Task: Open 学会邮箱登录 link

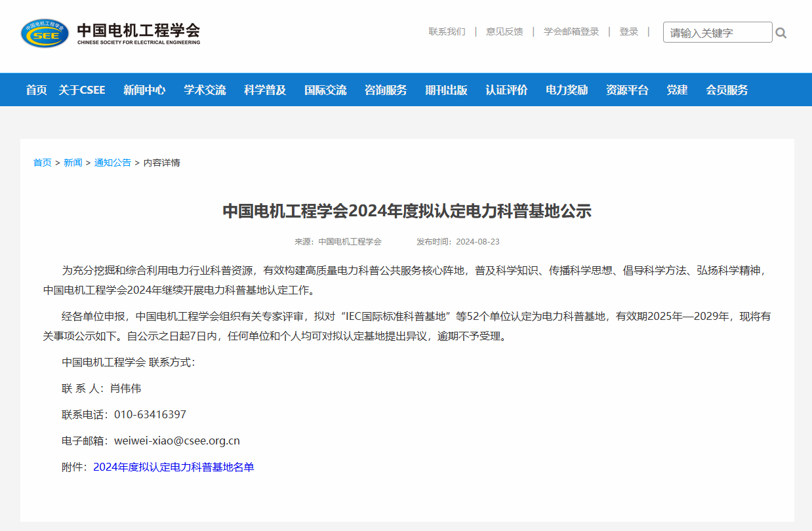Action: click(571, 31)
